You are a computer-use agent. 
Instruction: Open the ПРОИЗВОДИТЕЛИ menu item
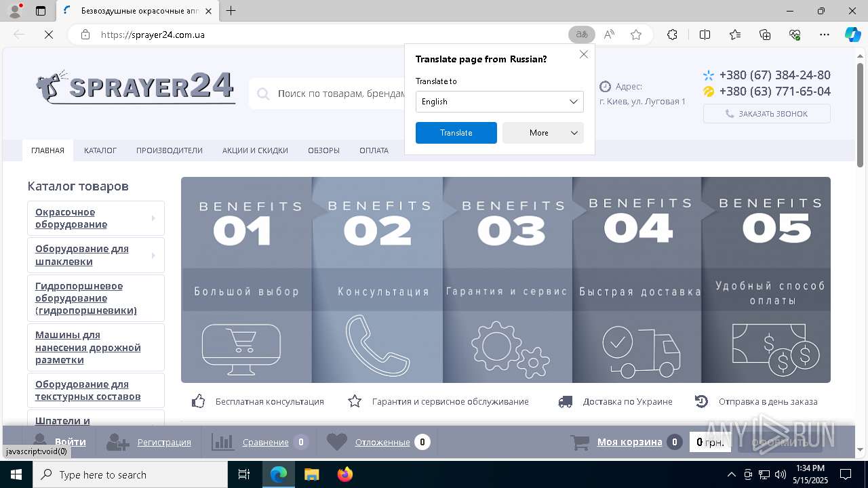(170, 150)
